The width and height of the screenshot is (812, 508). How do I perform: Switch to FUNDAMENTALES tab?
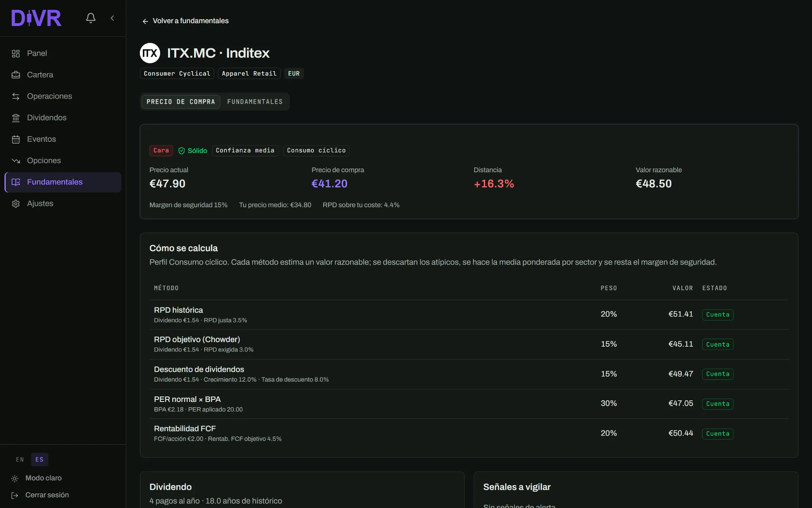pyautogui.click(x=255, y=102)
